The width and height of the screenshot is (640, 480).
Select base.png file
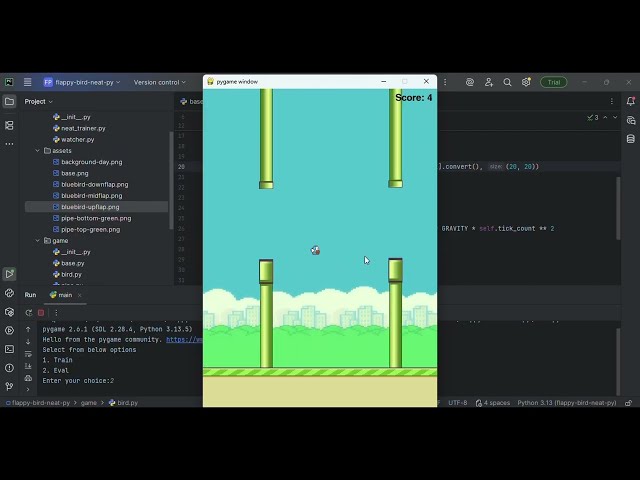click(x=71, y=173)
